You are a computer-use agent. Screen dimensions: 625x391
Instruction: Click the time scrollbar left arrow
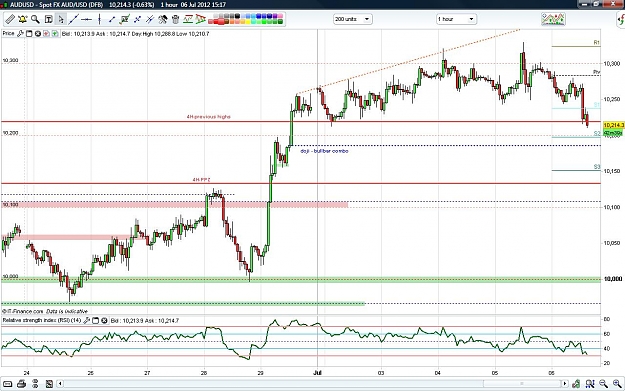coord(60,384)
